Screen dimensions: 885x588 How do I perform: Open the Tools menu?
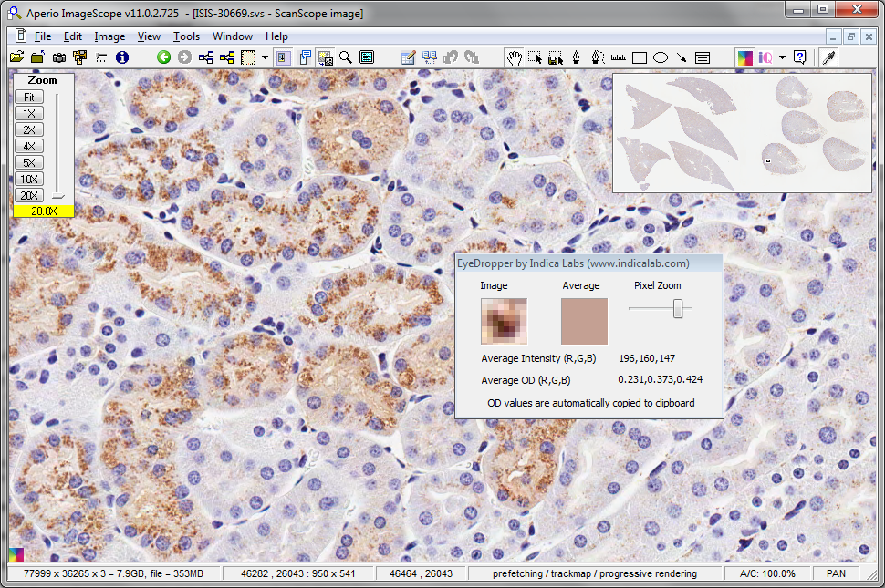coord(186,36)
